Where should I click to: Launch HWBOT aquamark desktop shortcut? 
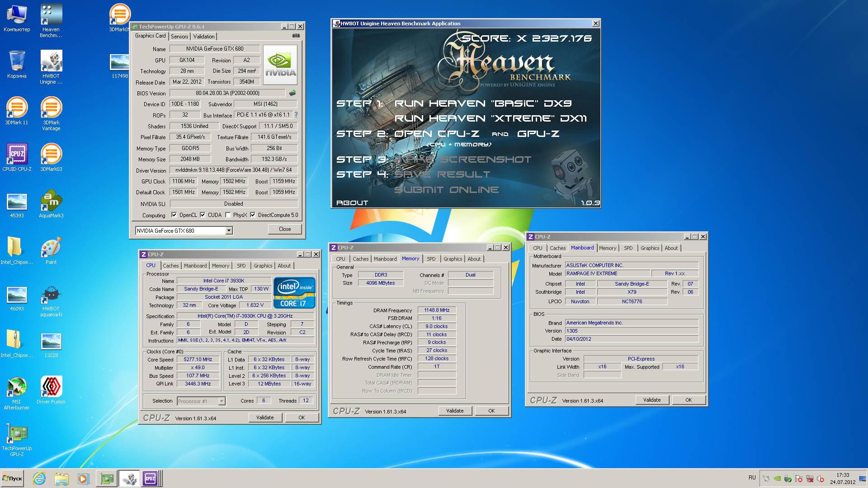click(51, 300)
